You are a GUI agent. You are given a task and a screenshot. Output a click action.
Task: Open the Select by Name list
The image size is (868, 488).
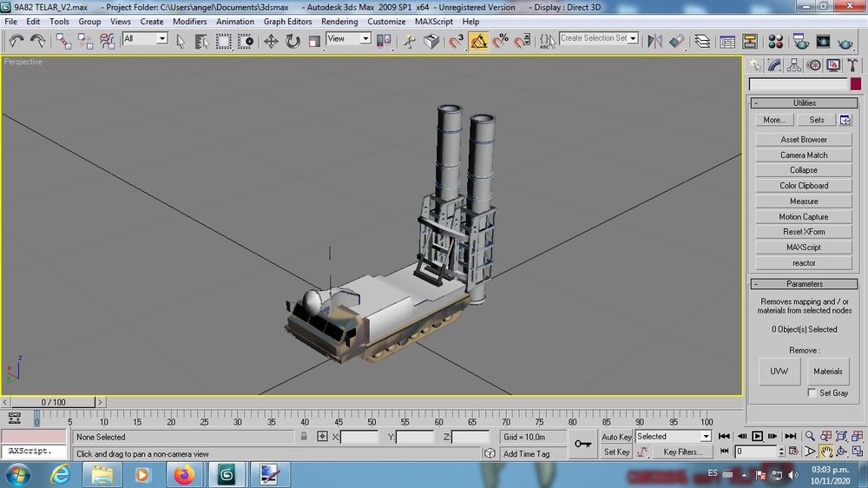coord(201,41)
